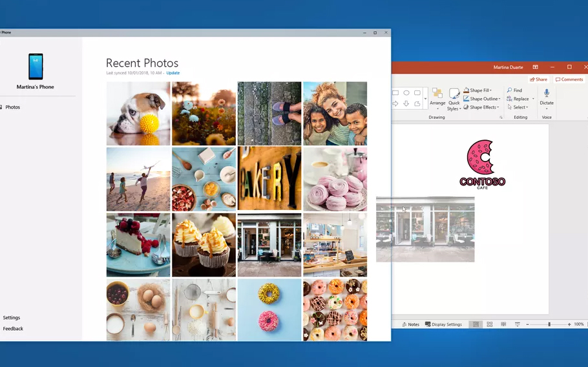Click the Find search icon
Viewport: 588px width, 367px height.
tap(510, 90)
